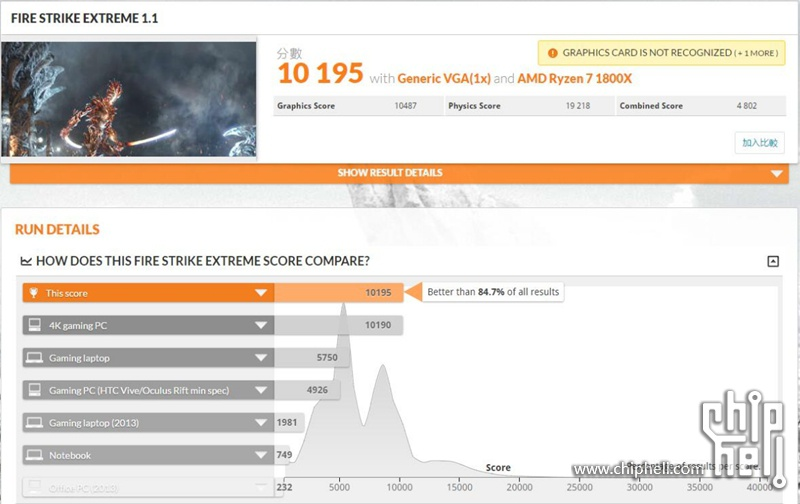This screenshot has height=504, width=800.
Task: Open the dropdown arrow on This score row
Action: 261,293
